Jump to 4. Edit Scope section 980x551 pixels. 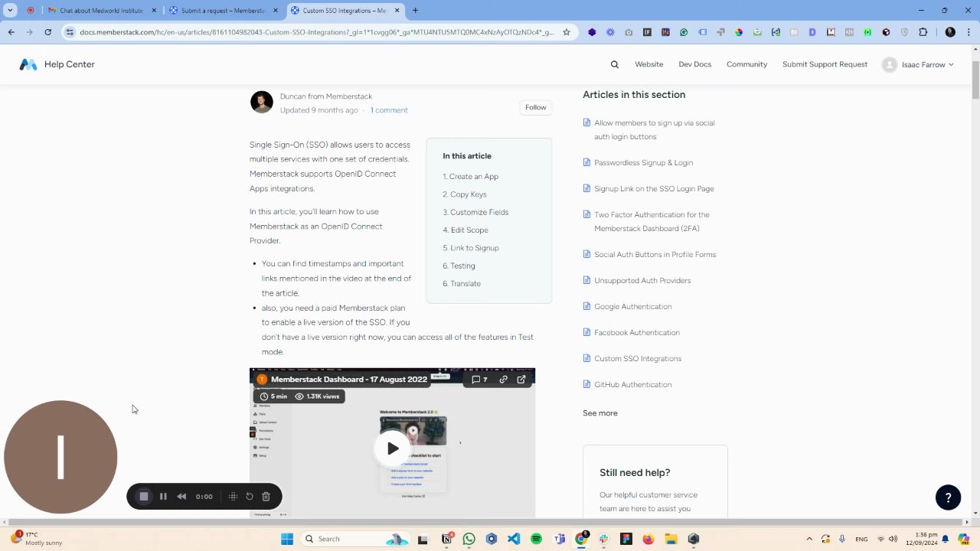(465, 230)
